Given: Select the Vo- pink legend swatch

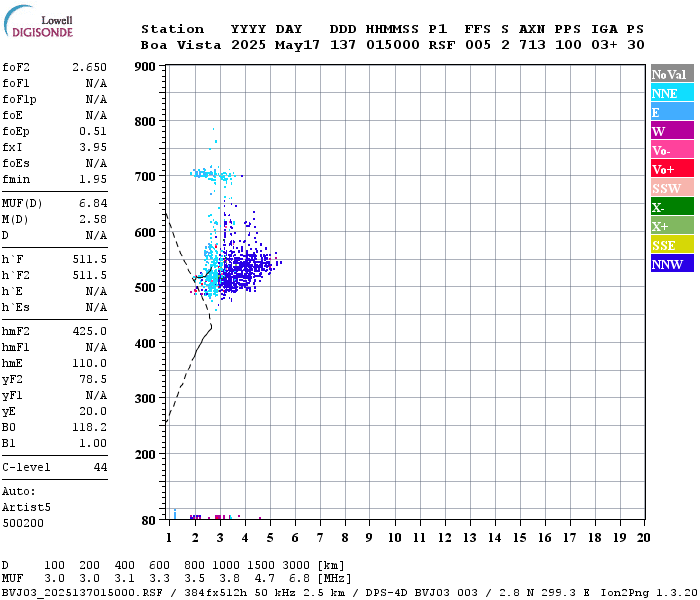Looking at the screenshot, I should [672, 150].
